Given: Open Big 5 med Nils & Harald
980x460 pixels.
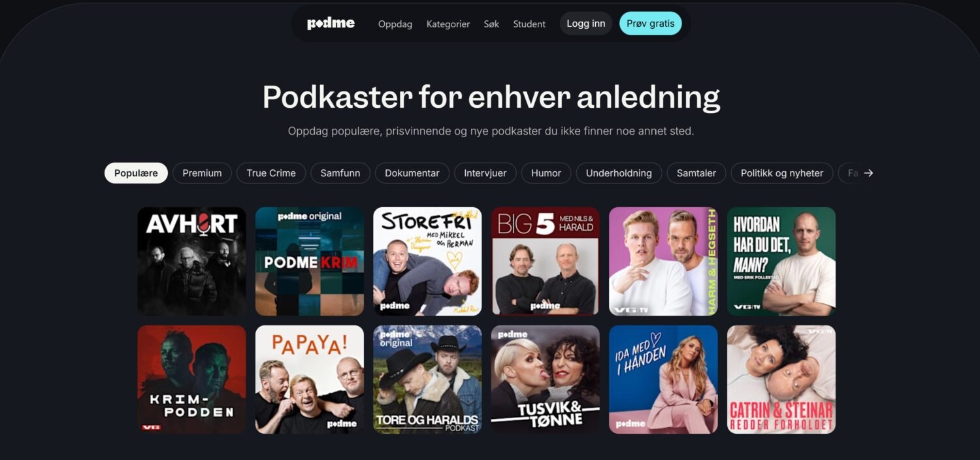Looking at the screenshot, I should pyautogui.click(x=546, y=261).
